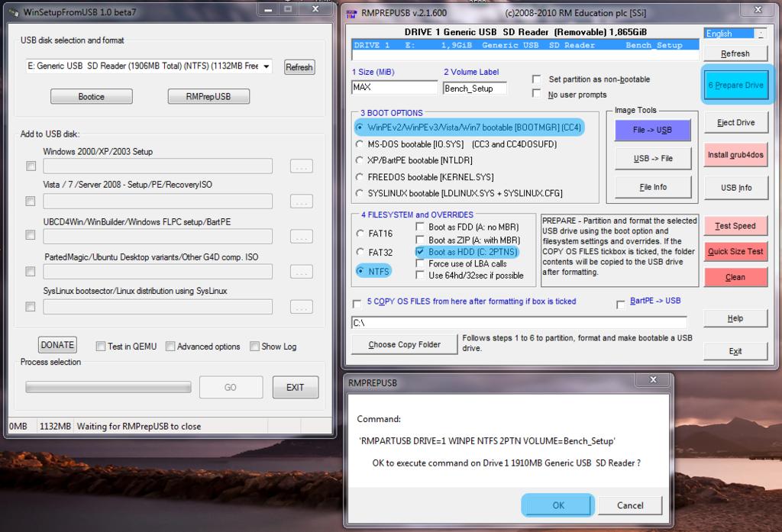
Task: Check Set partition as non-bootable
Action: (537, 79)
